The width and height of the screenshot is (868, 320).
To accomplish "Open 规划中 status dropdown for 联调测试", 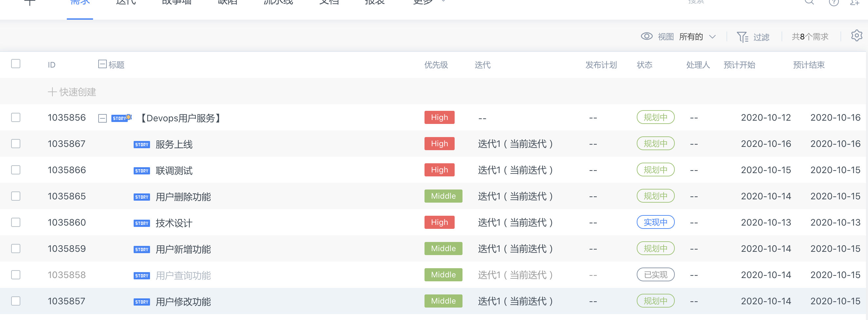I will [655, 170].
